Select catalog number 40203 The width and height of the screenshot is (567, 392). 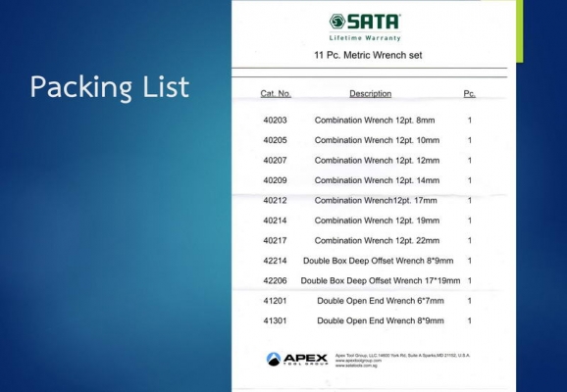point(275,121)
